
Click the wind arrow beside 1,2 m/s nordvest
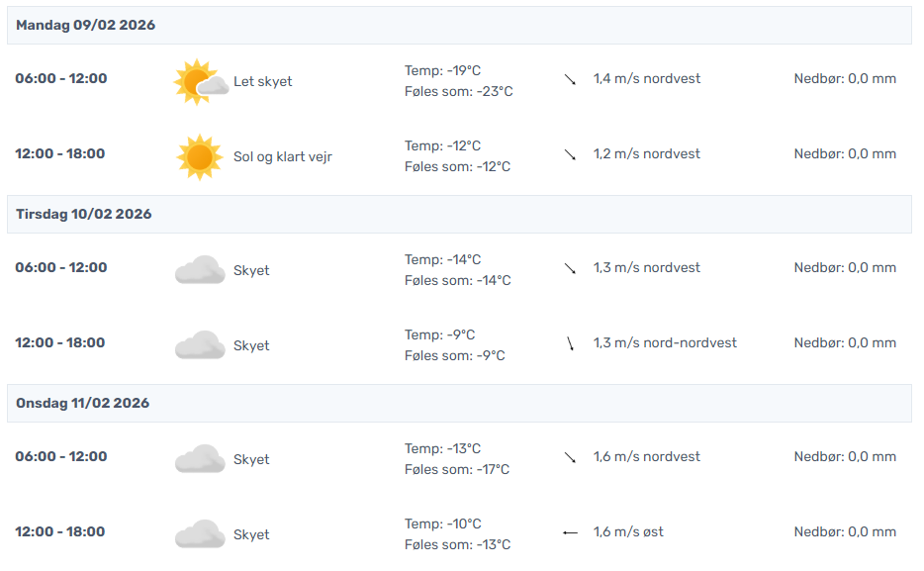pos(570,154)
